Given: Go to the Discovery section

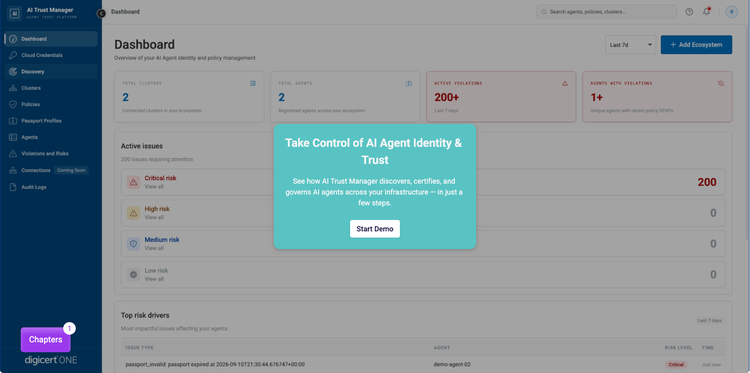Looking at the screenshot, I should point(51,72).
